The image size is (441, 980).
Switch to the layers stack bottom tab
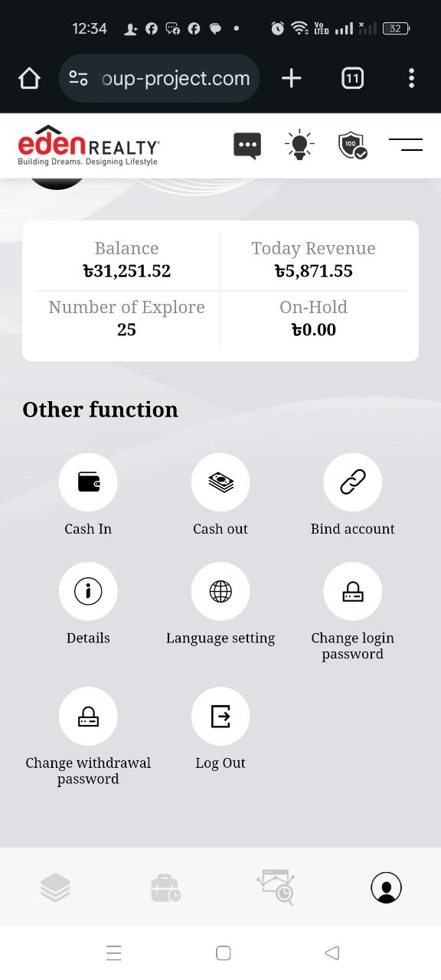(x=55, y=887)
